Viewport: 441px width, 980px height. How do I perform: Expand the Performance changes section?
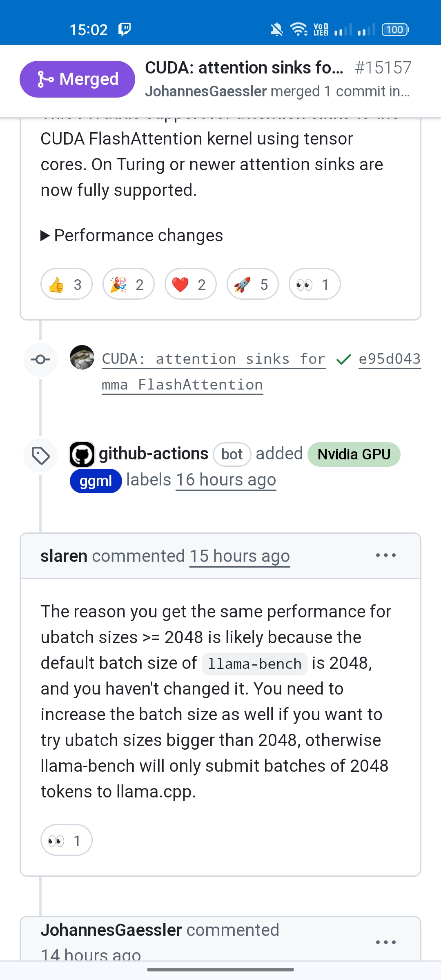(x=132, y=236)
